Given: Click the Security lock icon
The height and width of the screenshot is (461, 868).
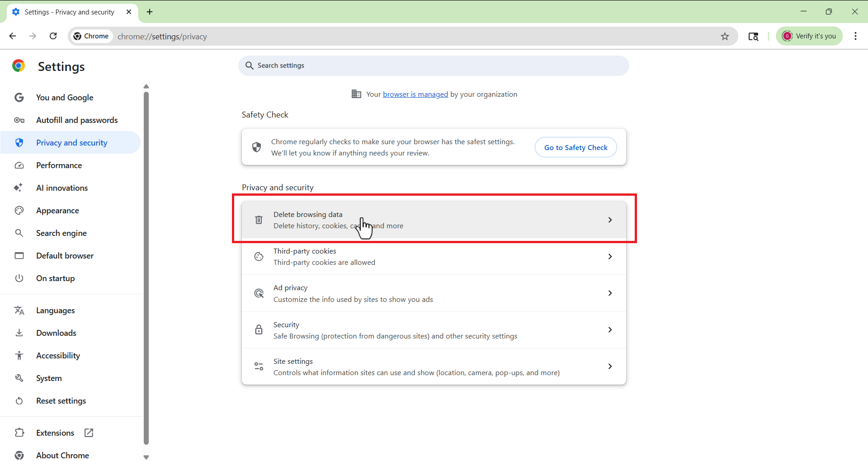Looking at the screenshot, I should pos(259,330).
